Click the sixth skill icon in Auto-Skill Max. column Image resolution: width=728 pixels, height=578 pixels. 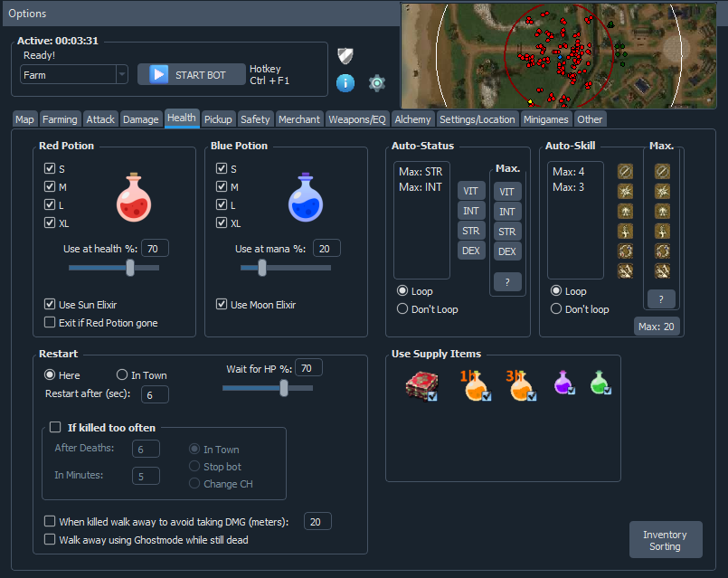tap(662, 271)
